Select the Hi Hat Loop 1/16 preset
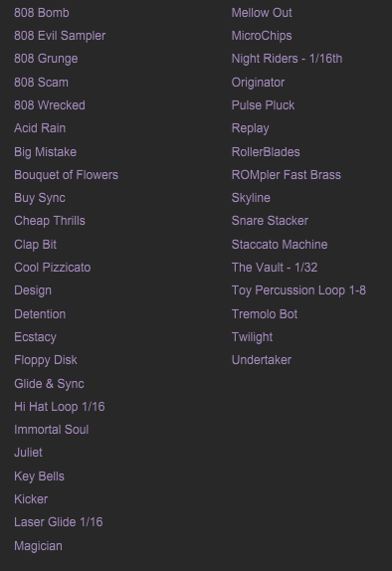 click(60, 407)
